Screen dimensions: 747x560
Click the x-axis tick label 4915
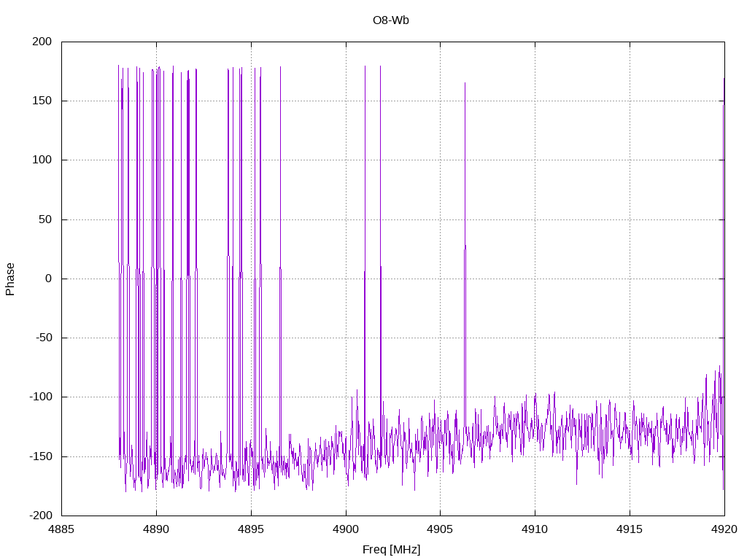pos(630,529)
